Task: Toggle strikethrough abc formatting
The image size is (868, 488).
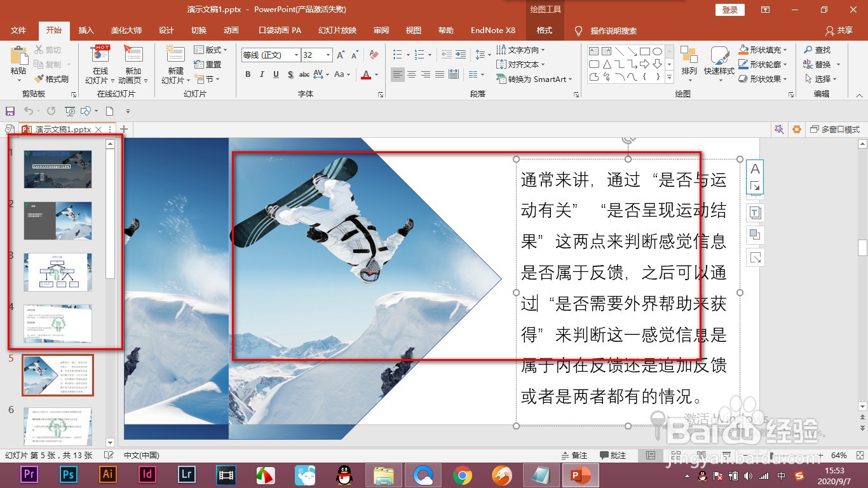Action: pyautogui.click(x=305, y=74)
